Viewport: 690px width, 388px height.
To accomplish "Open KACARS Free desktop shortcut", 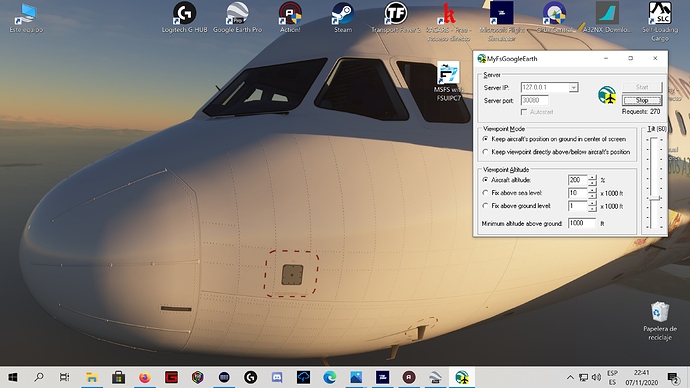I will pyautogui.click(x=448, y=21).
